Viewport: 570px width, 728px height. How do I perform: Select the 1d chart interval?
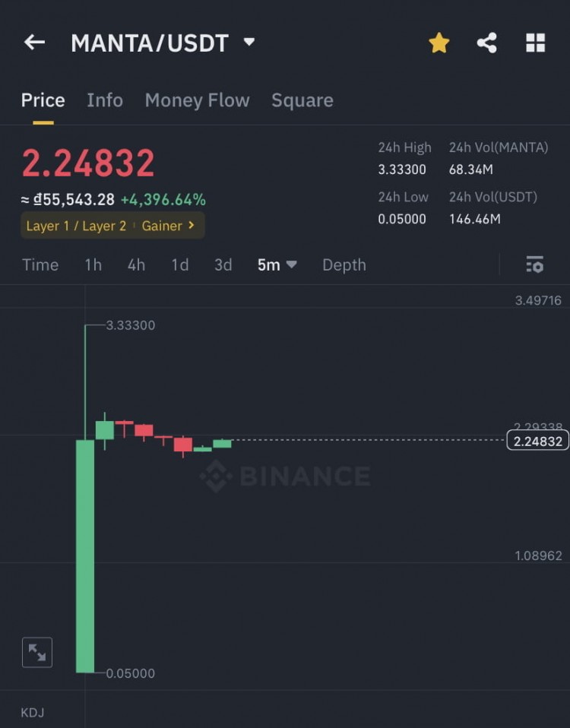point(179,264)
